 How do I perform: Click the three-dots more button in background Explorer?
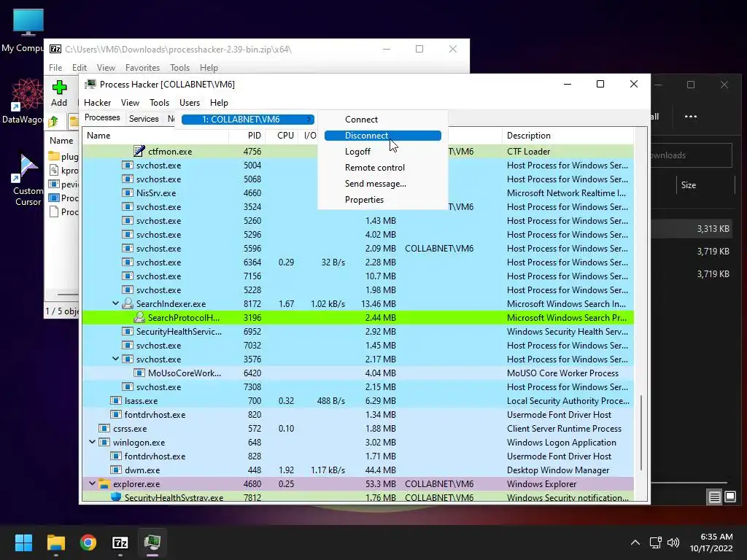pyautogui.click(x=691, y=116)
